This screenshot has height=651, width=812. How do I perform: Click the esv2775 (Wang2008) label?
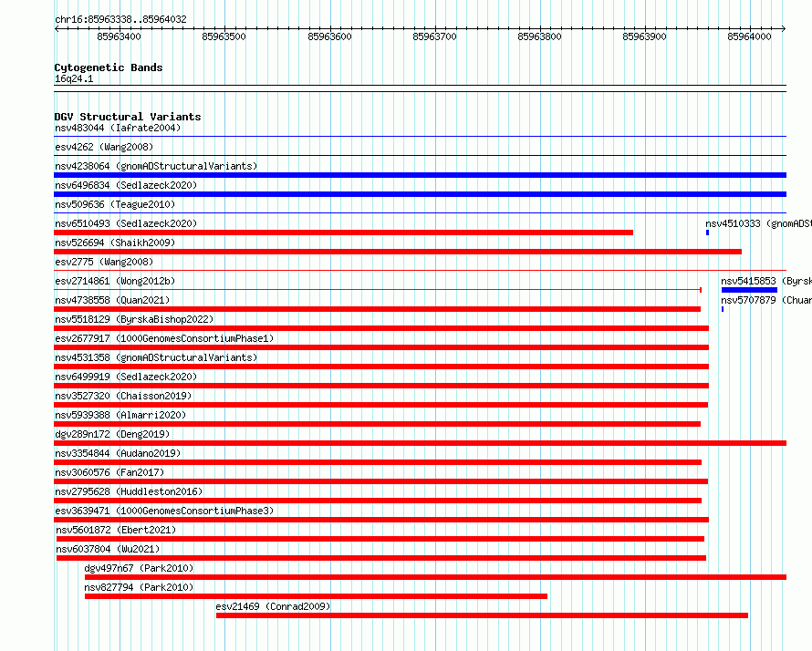[104, 262]
